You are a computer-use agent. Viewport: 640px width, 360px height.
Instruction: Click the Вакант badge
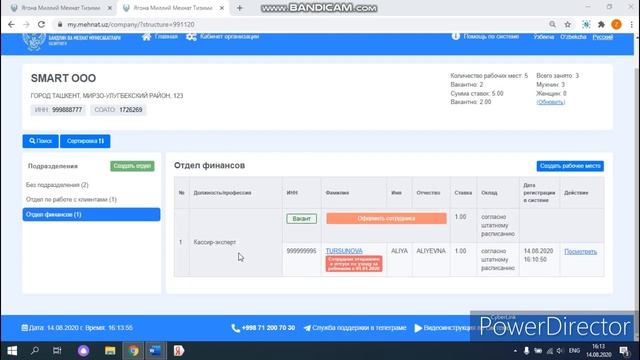click(302, 219)
